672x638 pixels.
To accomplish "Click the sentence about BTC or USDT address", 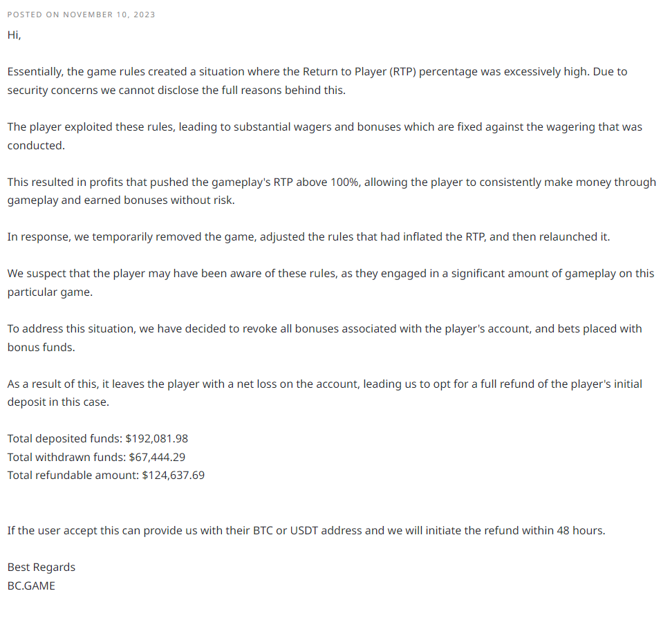I will point(306,530).
